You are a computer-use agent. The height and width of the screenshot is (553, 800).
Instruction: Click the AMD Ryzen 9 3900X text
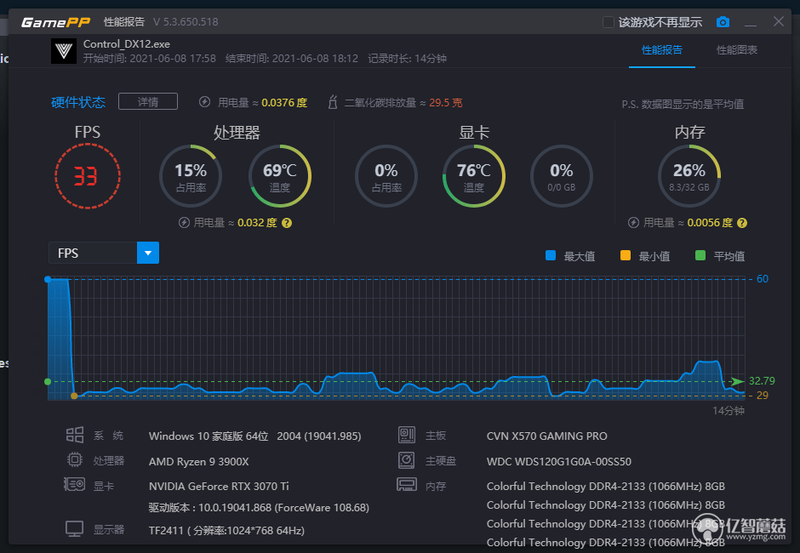pyautogui.click(x=199, y=462)
